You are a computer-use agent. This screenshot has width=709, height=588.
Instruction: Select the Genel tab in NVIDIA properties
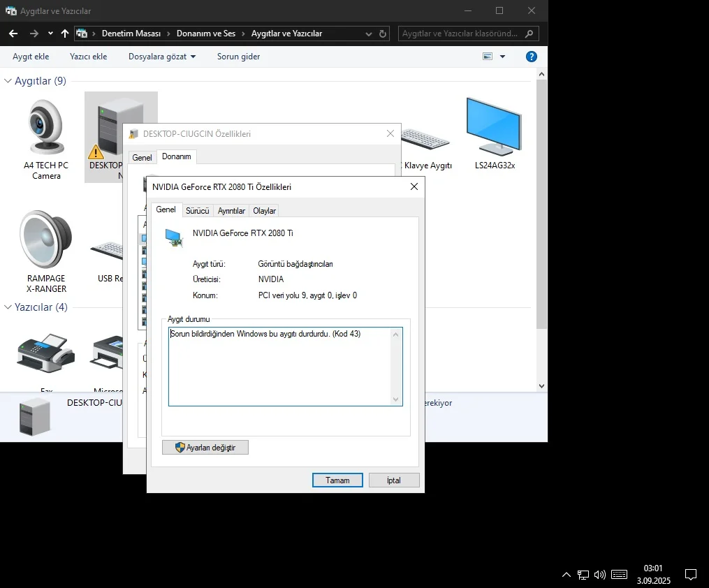[x=166, y=210]
